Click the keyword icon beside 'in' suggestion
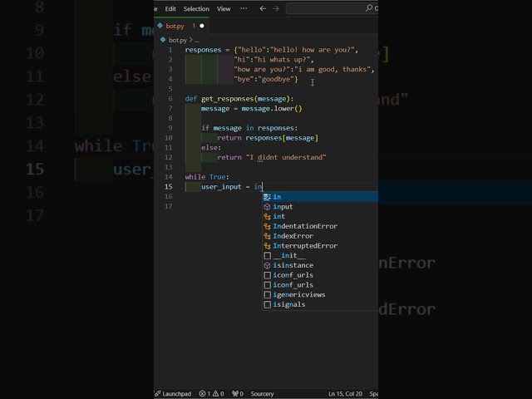 [267, 197]
